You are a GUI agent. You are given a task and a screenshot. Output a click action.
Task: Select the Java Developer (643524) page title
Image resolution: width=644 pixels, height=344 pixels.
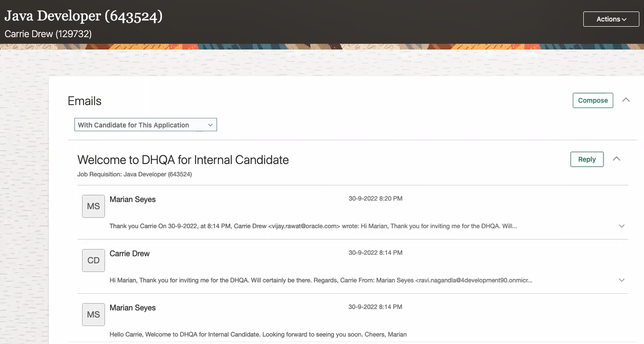point(84,16)
